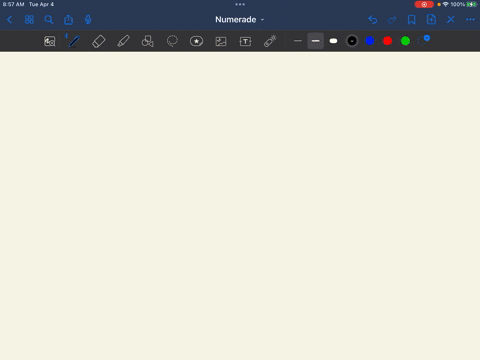Open the Elements sticker tool
Viewport: 480px width, 360px height.
click(x=196, y=41)
